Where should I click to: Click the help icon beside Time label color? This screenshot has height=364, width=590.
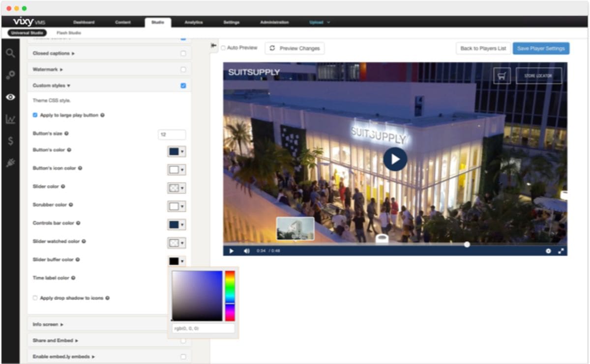coord(73,278)
